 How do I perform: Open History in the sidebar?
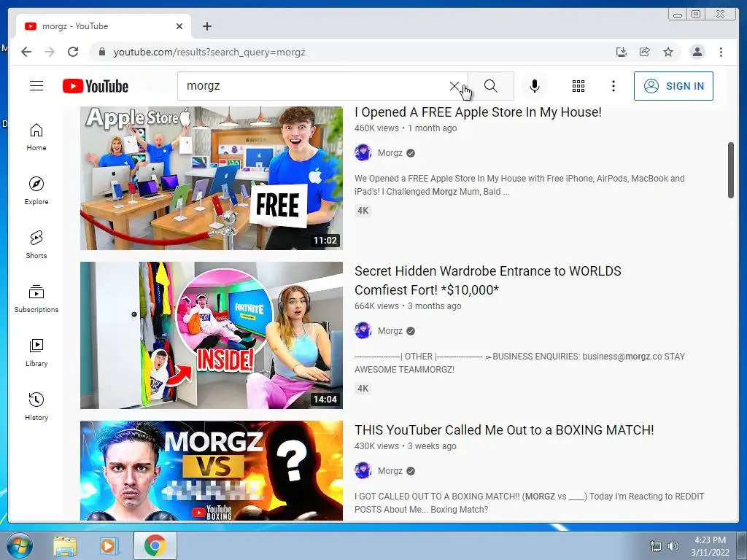36,406
